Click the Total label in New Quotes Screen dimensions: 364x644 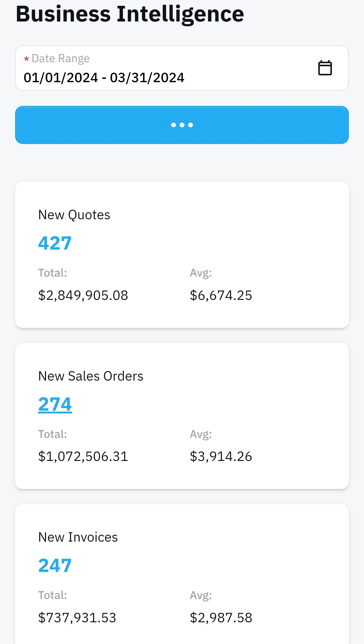(53, 273)
